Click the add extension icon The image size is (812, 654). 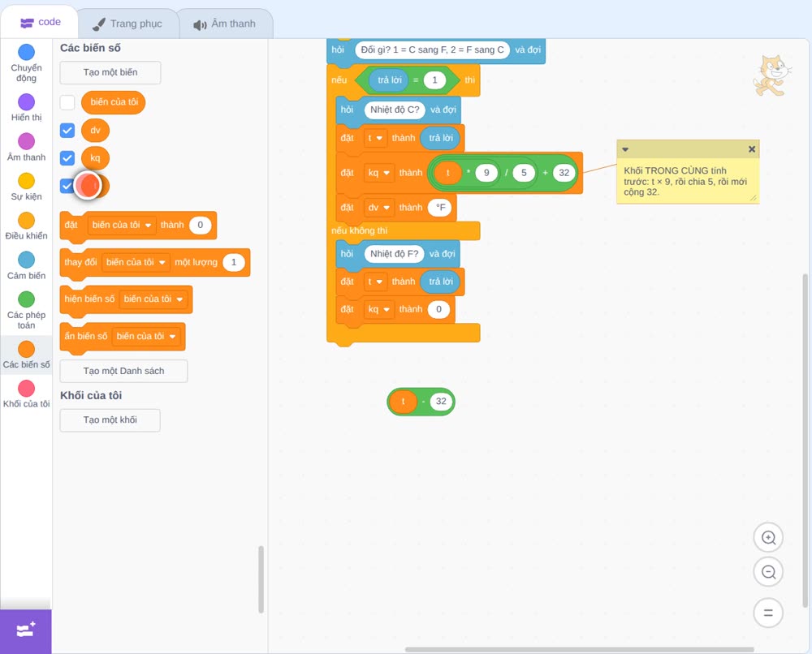25,630
